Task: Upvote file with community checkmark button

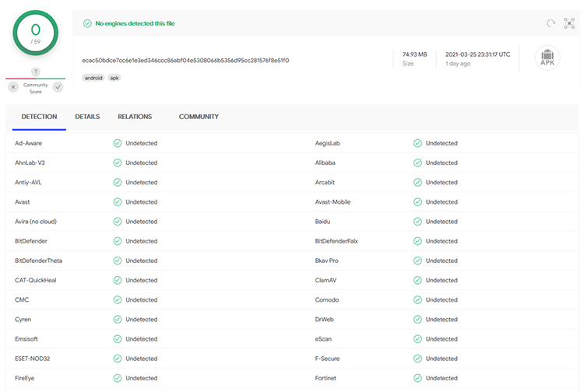Action: coord(58,86)
